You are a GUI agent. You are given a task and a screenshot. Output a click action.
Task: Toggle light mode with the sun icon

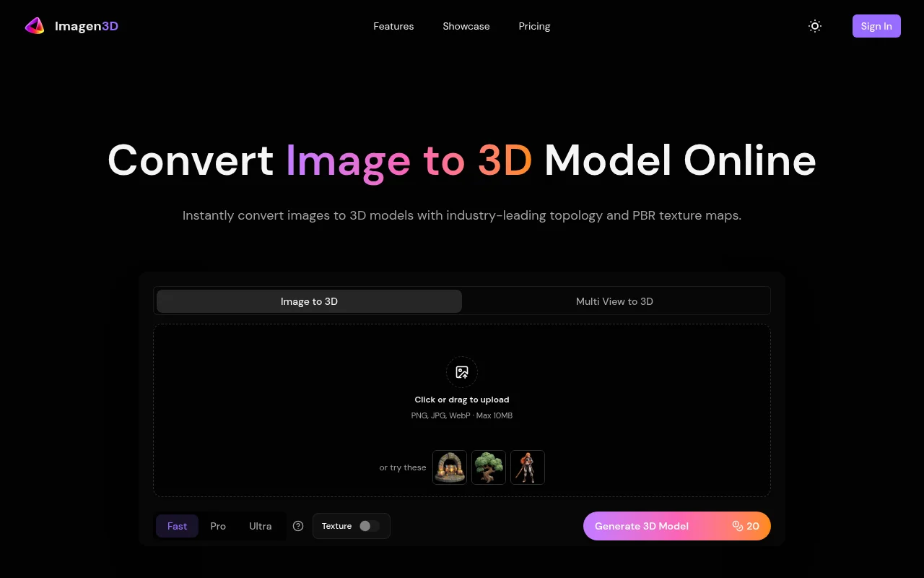(815, 26)
